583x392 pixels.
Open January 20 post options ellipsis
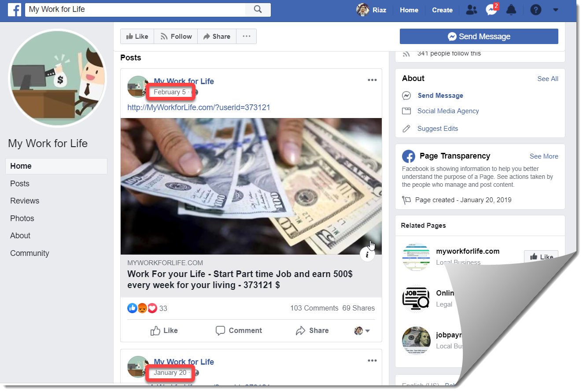pos(372,361)
